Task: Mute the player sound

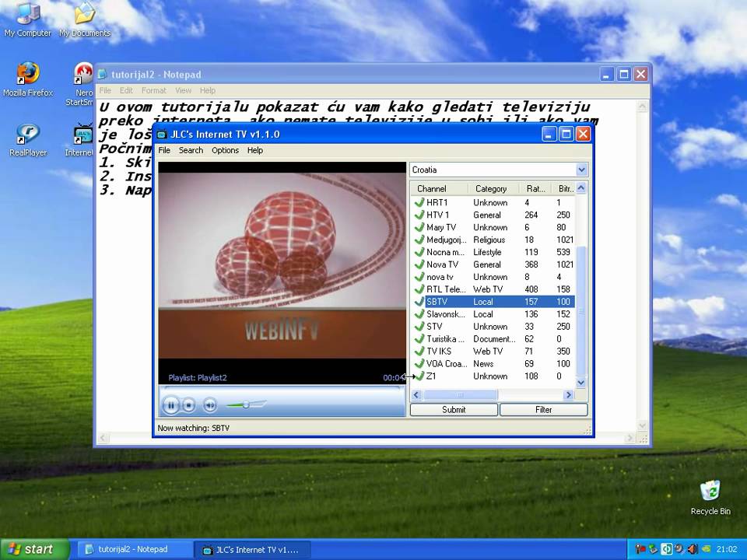Action: [x=209, y=405]
